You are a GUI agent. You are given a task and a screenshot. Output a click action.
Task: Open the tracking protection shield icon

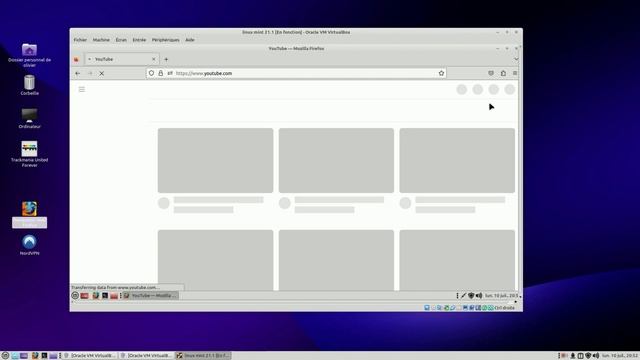point(151,73)
